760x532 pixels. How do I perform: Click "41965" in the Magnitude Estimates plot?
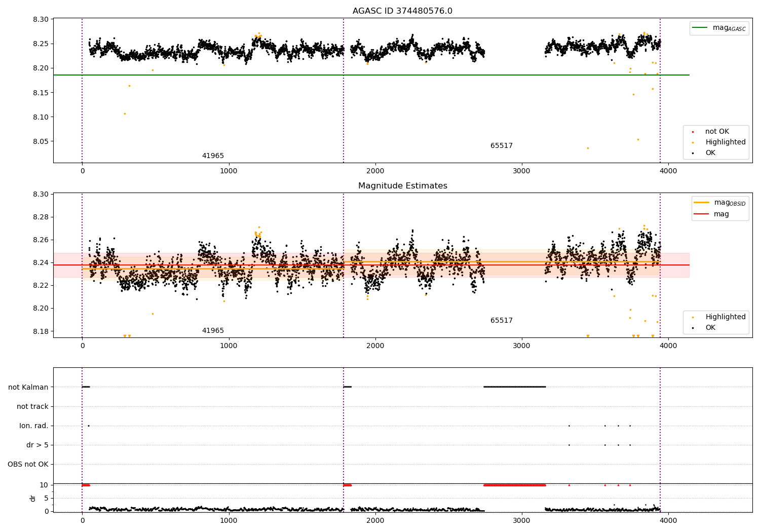click(x=213, y=331)
